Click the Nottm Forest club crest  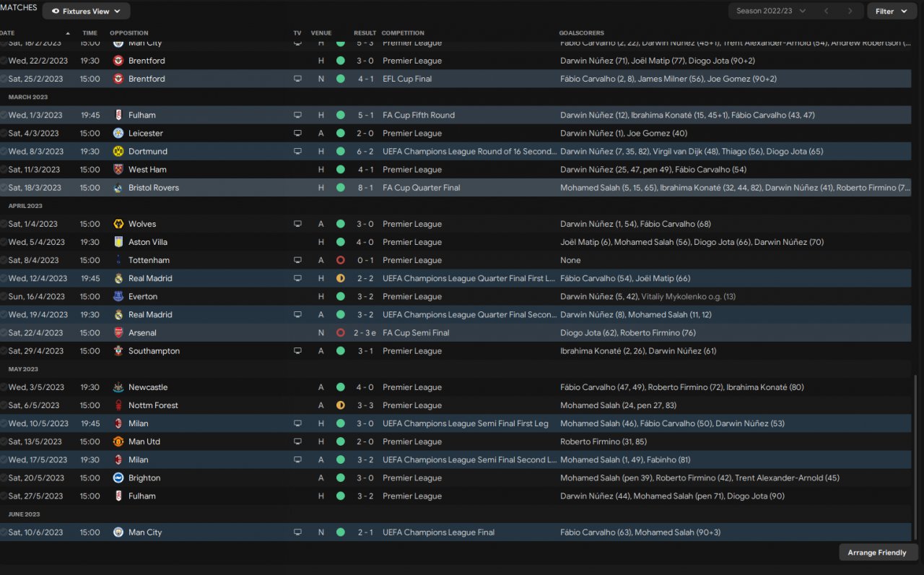[x=118, y=405]
